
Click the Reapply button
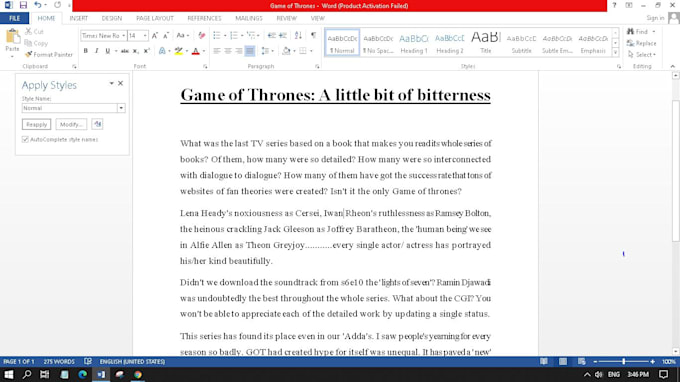36,124
